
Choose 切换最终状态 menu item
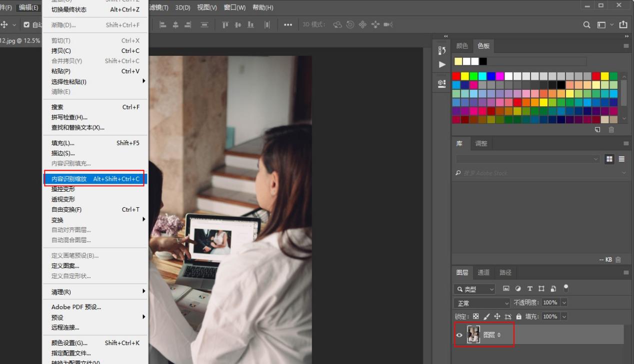point(95,9)
